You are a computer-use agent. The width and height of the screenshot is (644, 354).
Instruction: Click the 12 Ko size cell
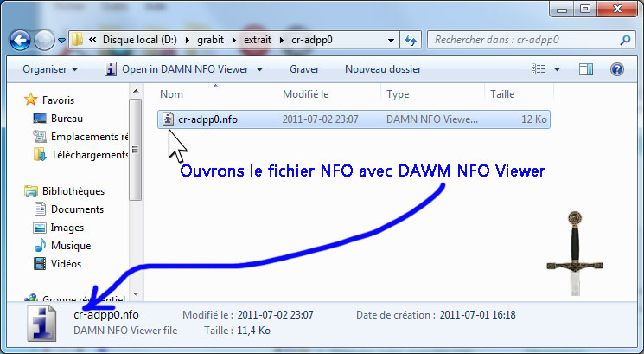point(534,119)
